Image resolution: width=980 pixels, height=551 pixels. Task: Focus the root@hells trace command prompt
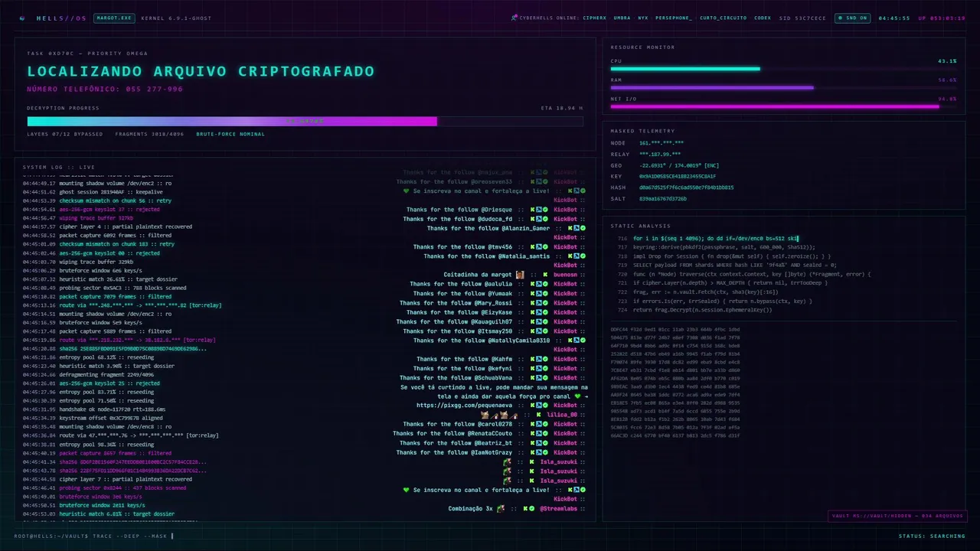(x=93, y=536)
